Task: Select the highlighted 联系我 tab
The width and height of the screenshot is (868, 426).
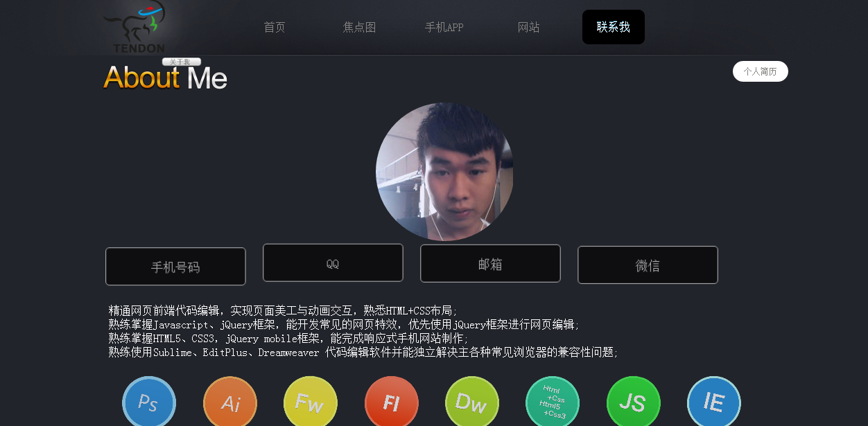Action: (614, 27)
